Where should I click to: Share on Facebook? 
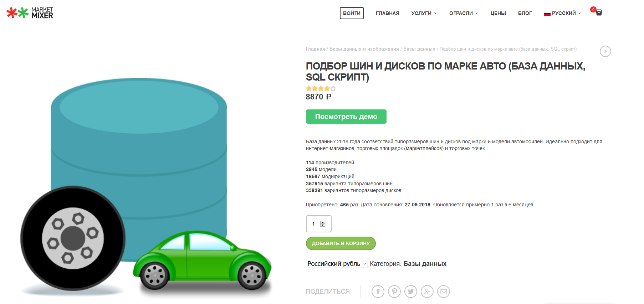tap(378, 292)
